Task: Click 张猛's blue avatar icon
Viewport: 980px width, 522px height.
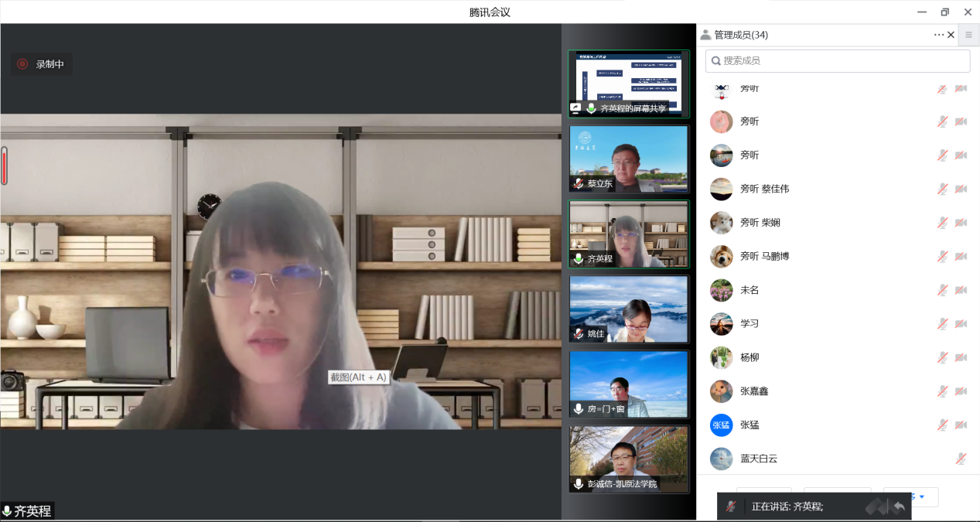Action: pos(721,425)
